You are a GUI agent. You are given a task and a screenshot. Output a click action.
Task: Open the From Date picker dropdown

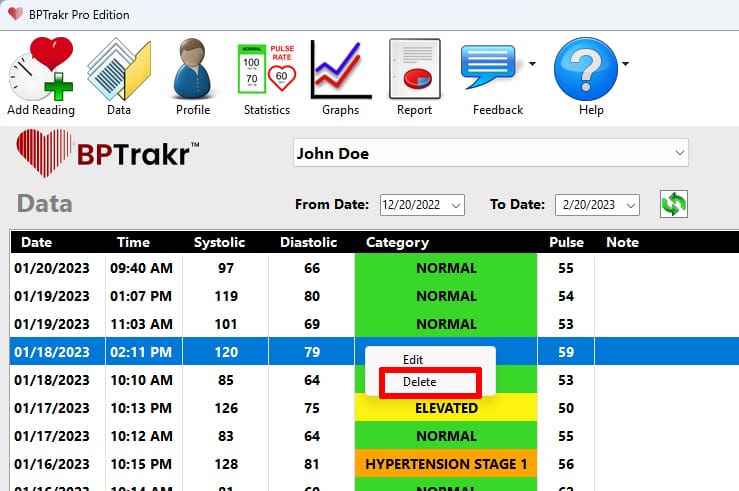tap(457, 205)
